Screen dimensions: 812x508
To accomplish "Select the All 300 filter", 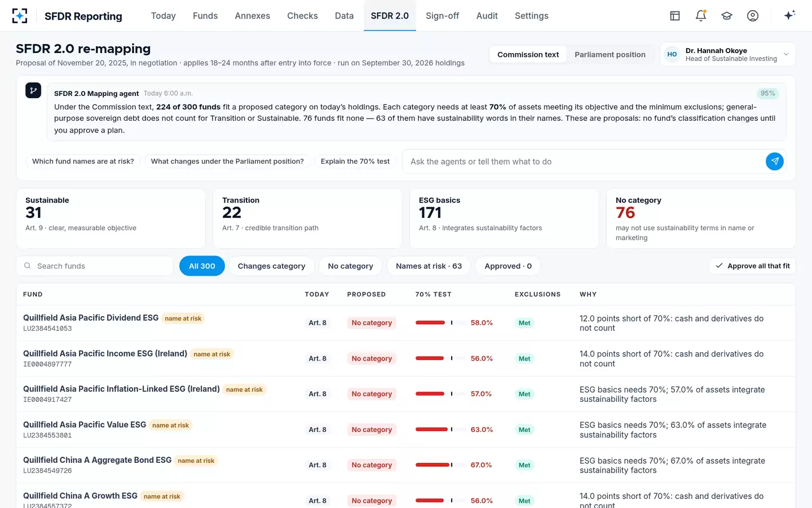I will (x=202, y=266).
